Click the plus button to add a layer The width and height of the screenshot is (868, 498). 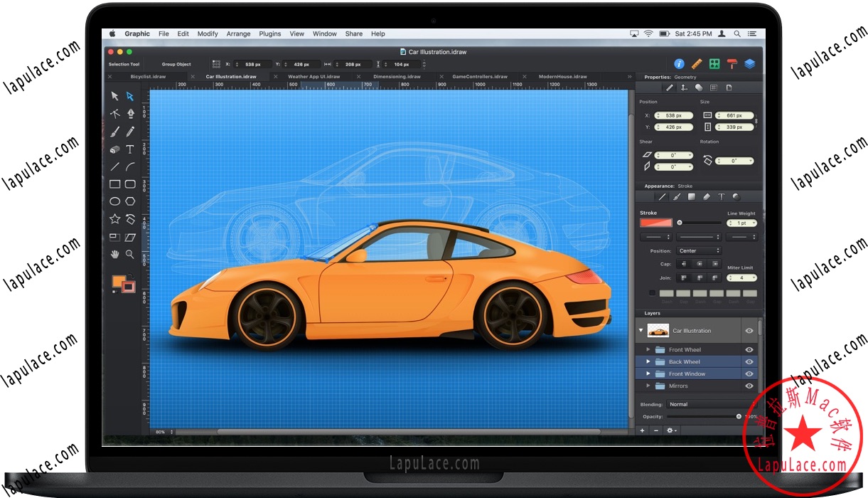pos(642,430)
